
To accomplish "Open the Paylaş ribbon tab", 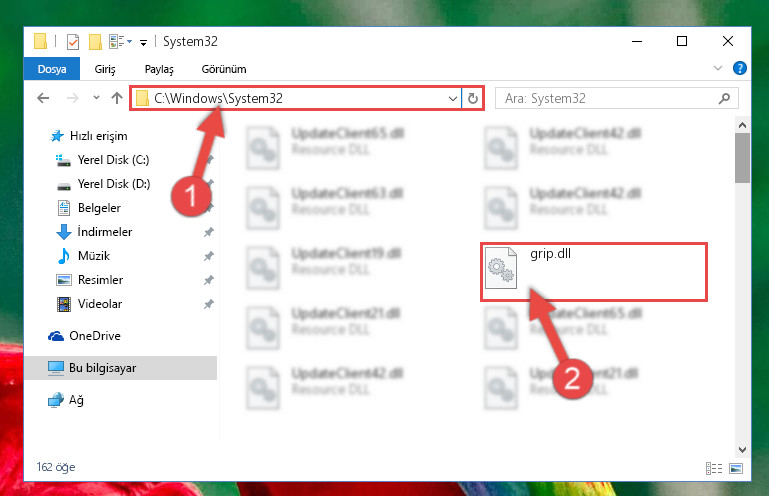I will (x=159, y=69).
